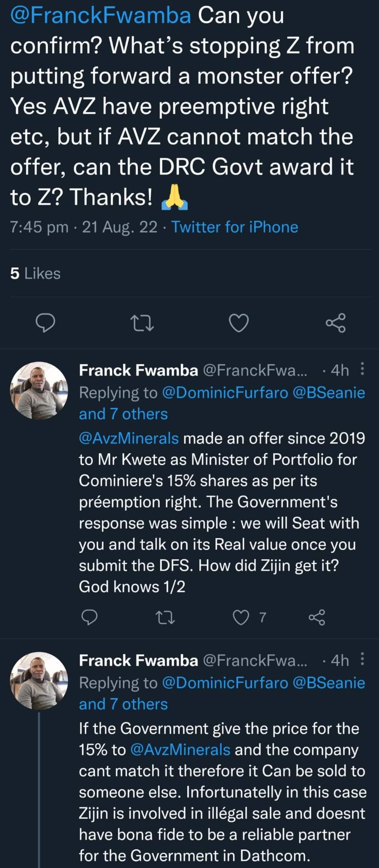Image resolution: width=379 pixels, height=868 pixels.
Task: Open @FranckFwamba mention in main tweet
Action: point(100,16)
